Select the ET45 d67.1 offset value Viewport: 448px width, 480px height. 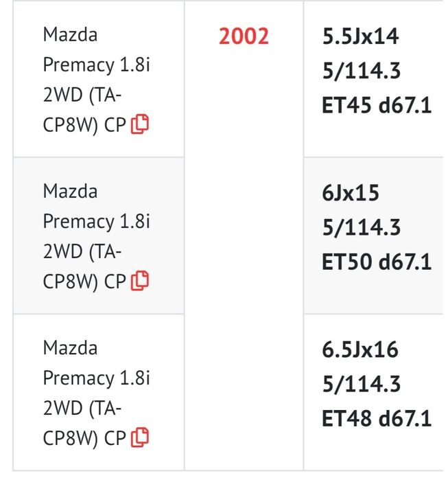coord(377,106)
